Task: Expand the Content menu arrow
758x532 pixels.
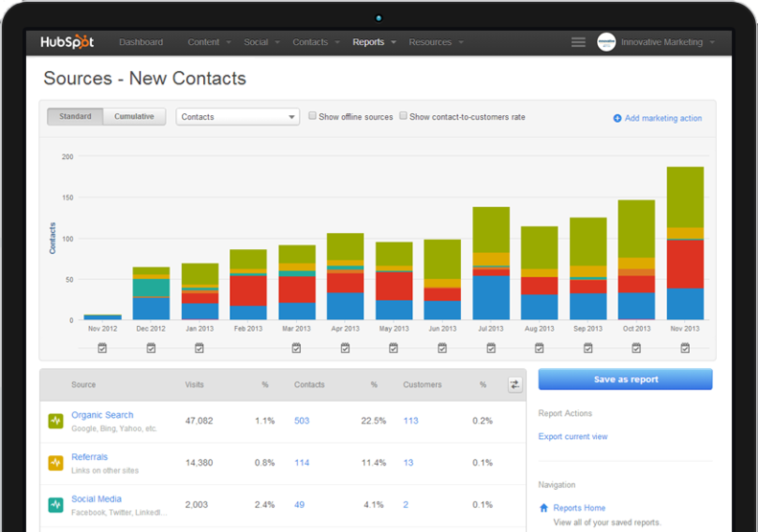Action: click(229, 42)
